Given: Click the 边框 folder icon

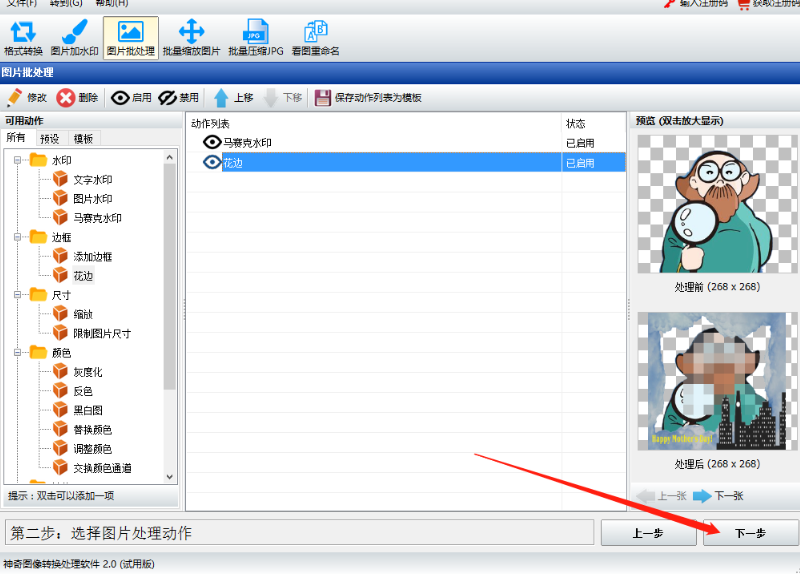Looking at the screenshot, I should [x=38, y=237].
